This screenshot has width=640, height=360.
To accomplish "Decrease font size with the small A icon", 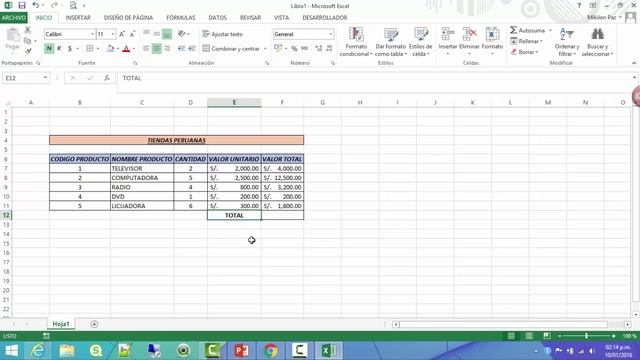I will [132, 34].
